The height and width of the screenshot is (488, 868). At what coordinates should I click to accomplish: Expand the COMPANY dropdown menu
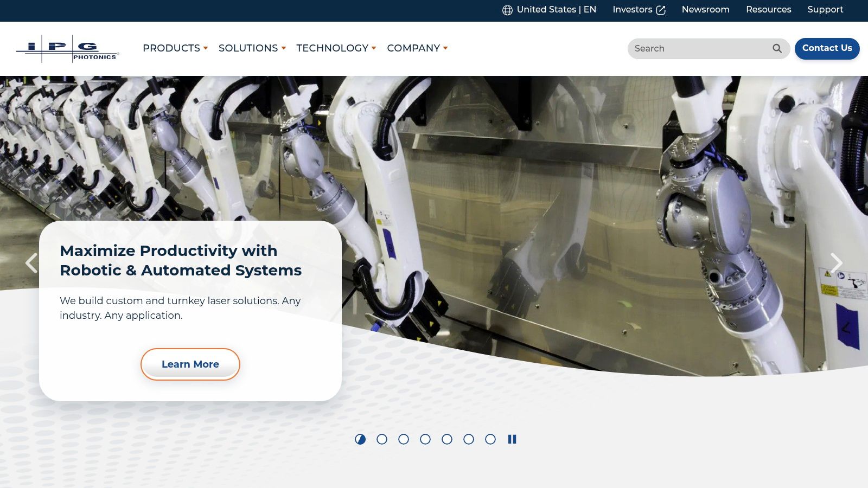tap(417, 48)
